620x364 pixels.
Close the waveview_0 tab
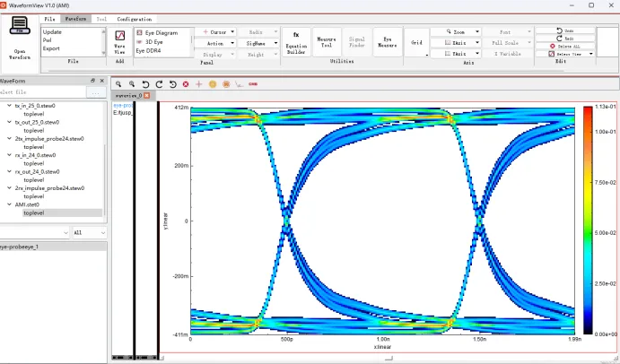click(146, 96)
